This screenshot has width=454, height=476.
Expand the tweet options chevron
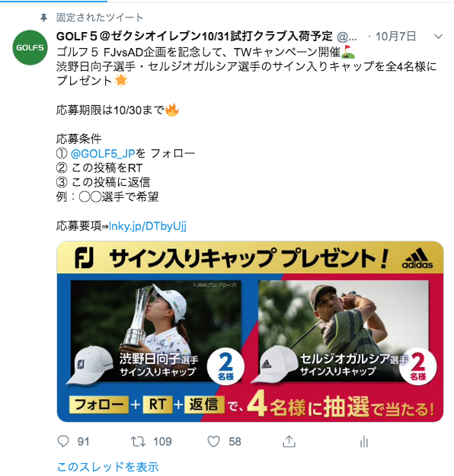pos(438,37)
